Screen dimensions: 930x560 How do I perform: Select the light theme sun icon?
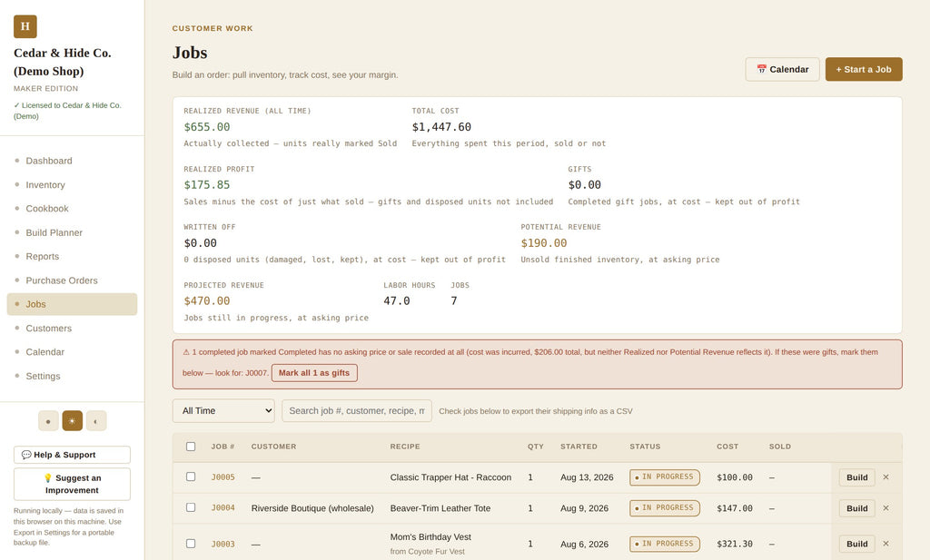[x=73, y=421]
